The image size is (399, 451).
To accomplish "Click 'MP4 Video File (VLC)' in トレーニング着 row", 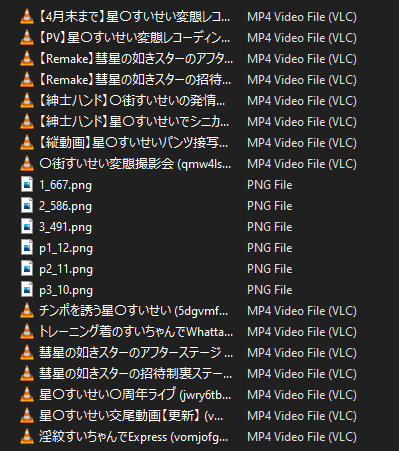I will coord(302,332).
